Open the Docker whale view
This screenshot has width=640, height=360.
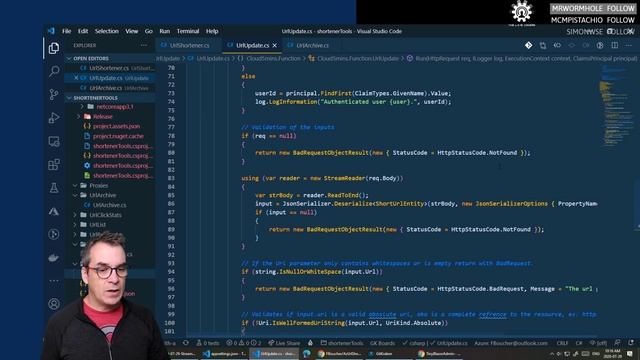pyautogui.click(x=53, y=258)
